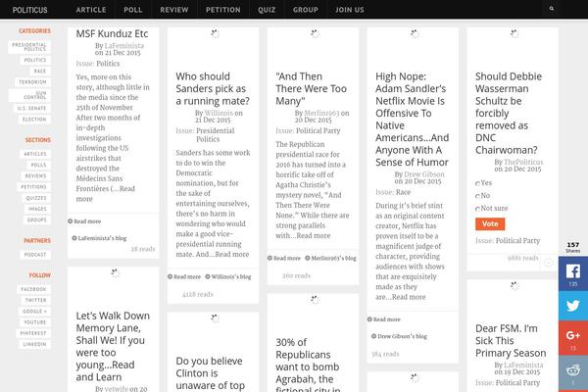The width and height of the screenshot is (588, 392).
Task: Open author Drew Gibson profile link
Action: tap(424, 174)
